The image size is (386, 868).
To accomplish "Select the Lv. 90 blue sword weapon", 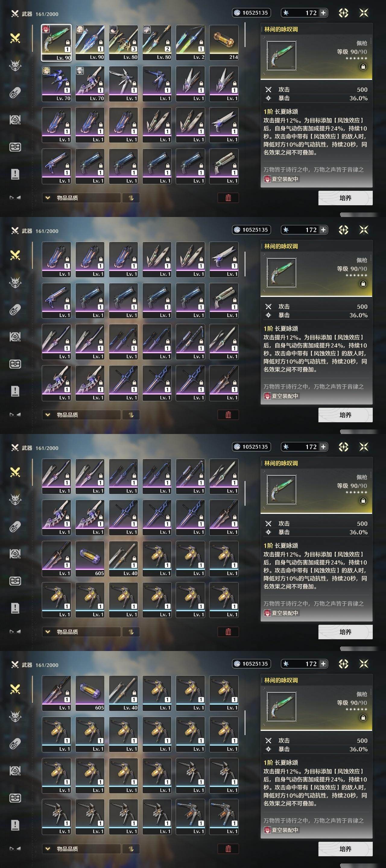I will tap(90, 42).
